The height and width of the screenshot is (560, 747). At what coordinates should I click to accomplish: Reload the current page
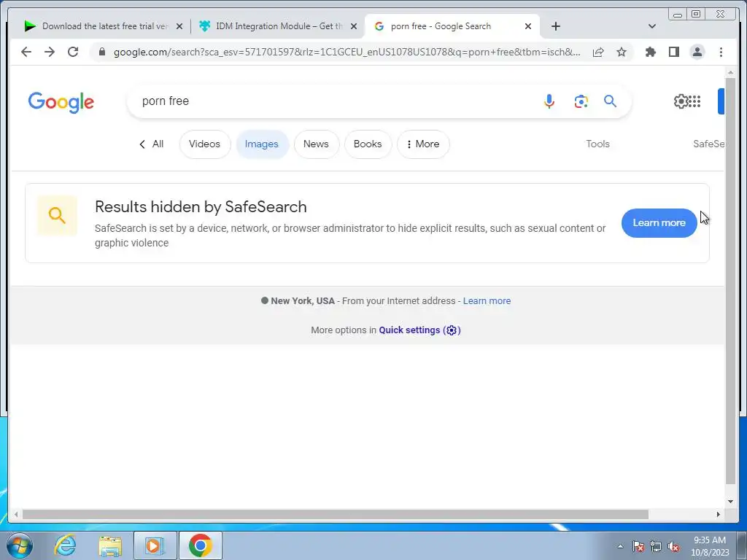click(x=73, y=52)
